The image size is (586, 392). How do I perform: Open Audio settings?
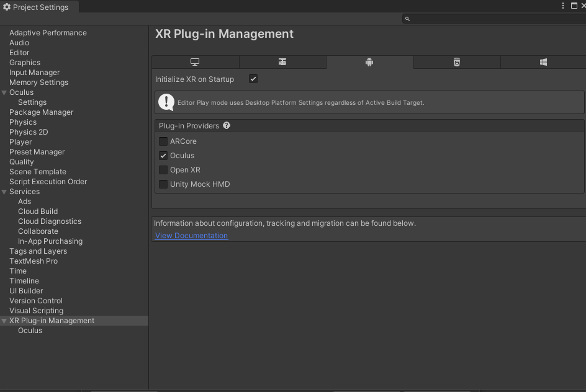(x=19, y=43)
